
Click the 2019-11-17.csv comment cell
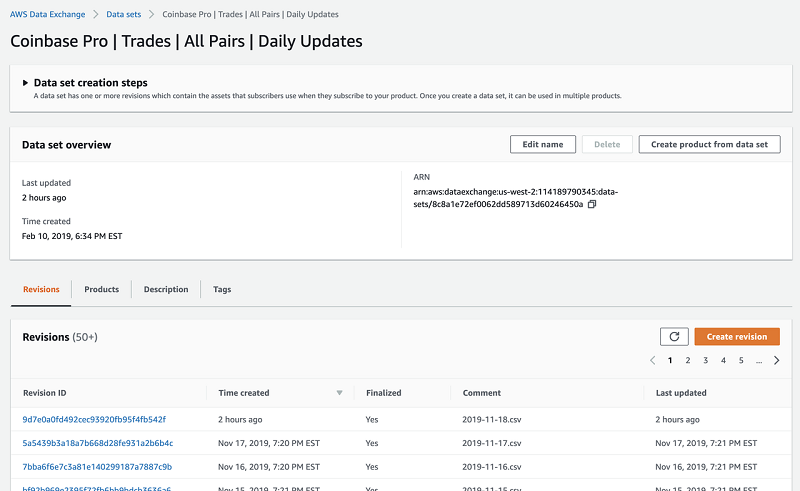click(x=492, y=443)
